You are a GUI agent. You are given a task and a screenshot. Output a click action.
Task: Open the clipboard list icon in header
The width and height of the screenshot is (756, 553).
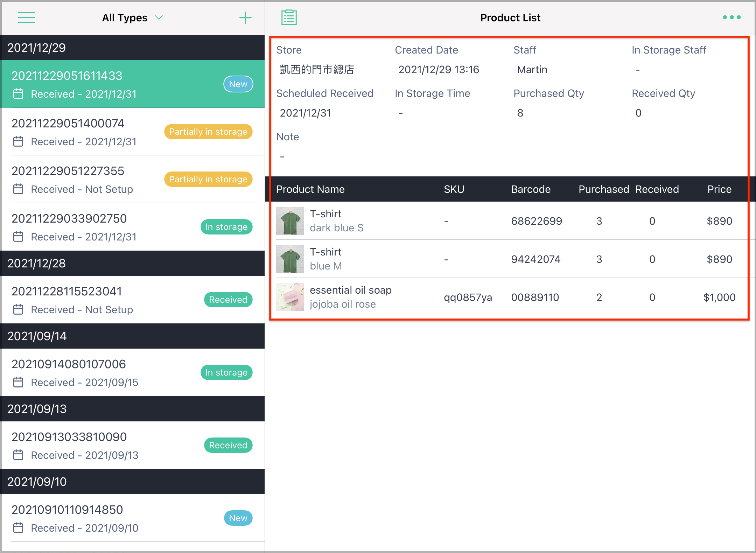pyautogui.click(x=289, y=17)
